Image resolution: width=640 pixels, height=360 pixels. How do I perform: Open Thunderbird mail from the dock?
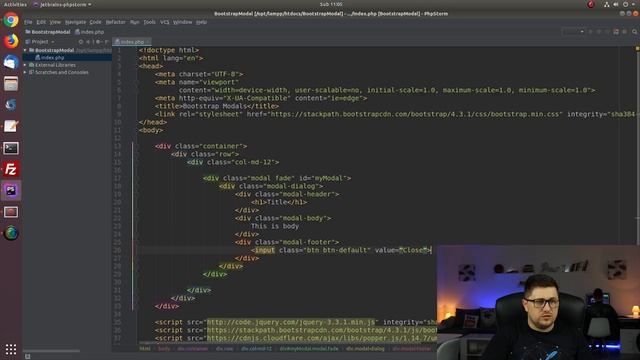11,62
